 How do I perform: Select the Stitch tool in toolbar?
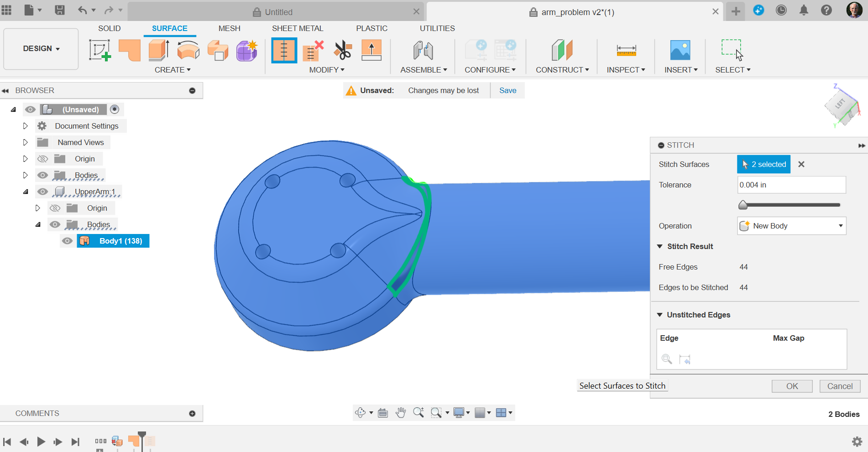(x=284, y=50)
